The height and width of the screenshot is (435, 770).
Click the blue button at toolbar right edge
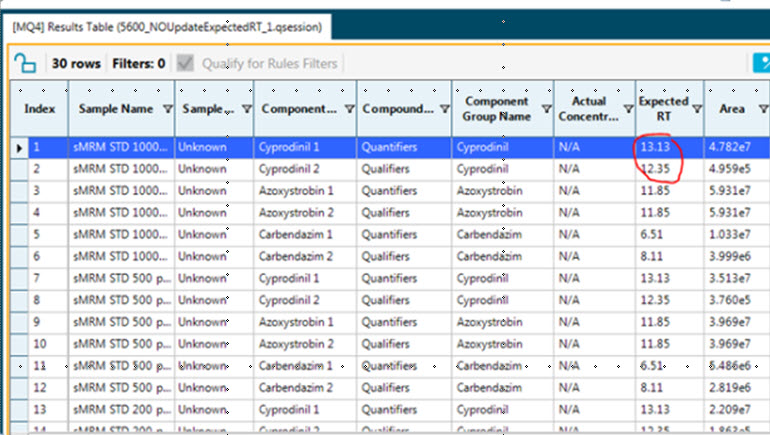[x=762, y=63]
